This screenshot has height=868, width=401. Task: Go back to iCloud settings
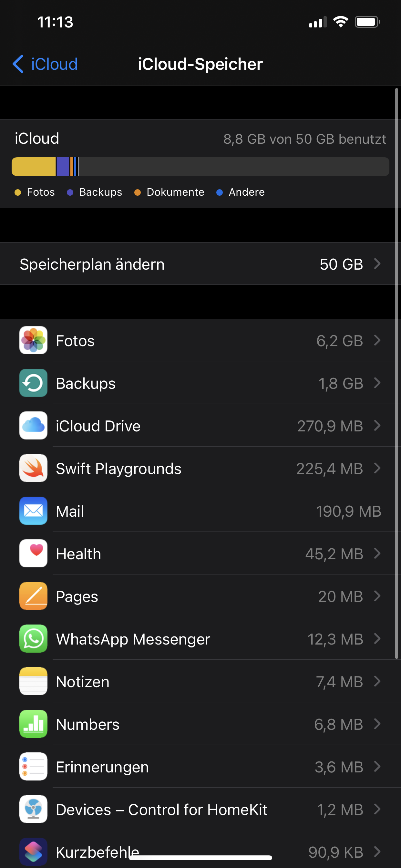(46, 64)
